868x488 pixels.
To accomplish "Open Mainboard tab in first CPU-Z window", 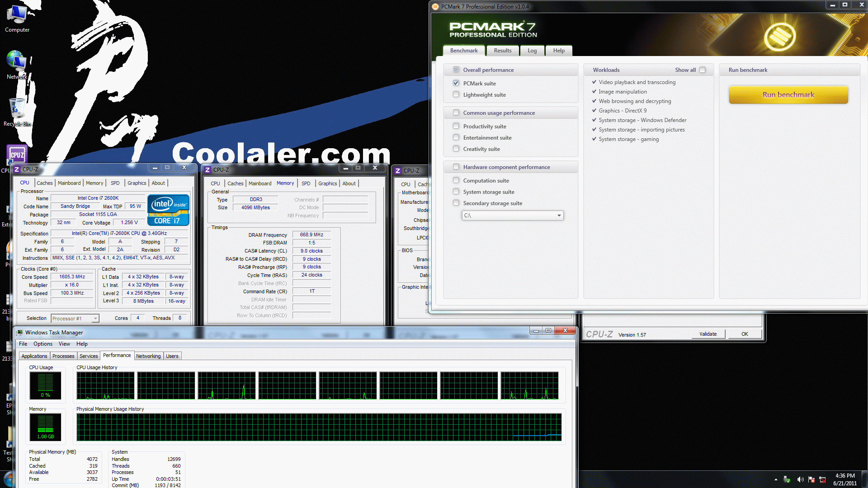I will pyautogui.click(x=69, y=183).
